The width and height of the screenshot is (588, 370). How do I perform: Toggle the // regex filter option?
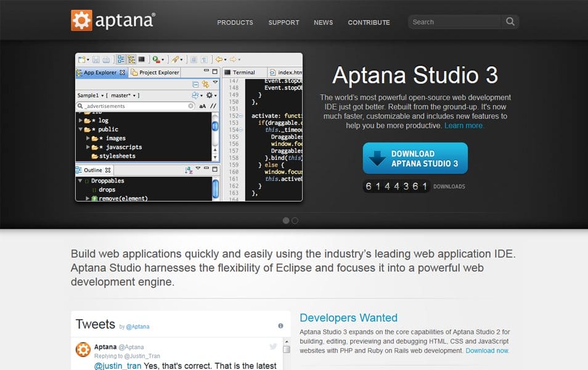coord(213,106)
